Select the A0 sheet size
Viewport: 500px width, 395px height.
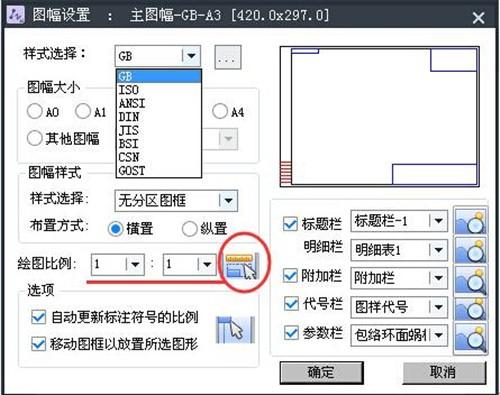click(35, 111)
